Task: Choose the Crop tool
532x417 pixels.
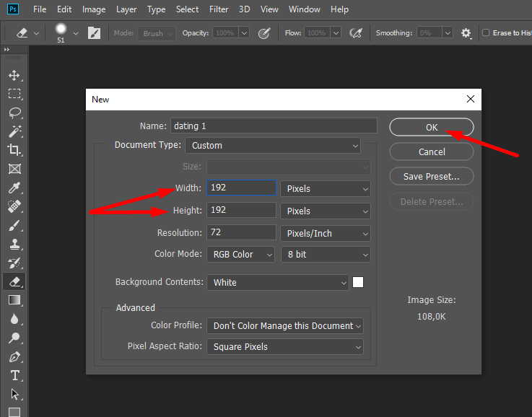Action: coord(14,150)
